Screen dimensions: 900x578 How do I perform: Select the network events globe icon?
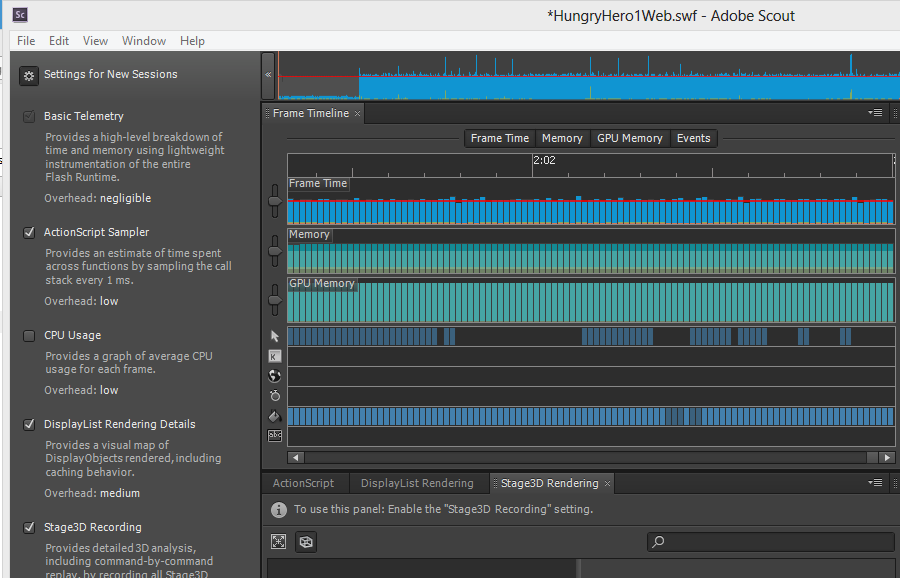click(275, 376)
